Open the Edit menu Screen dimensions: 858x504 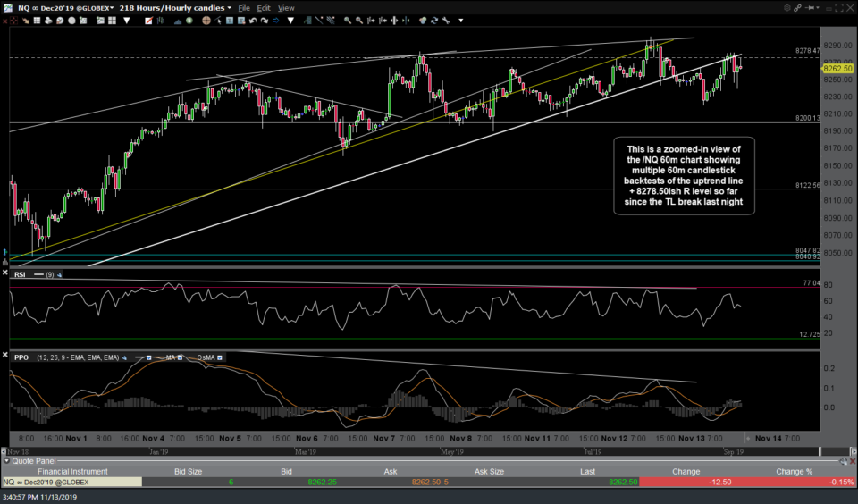264,8
